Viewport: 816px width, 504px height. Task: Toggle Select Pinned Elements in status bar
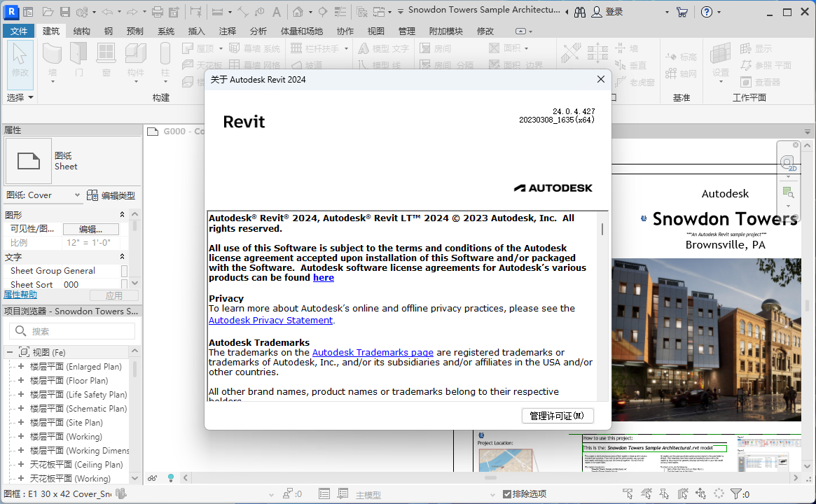click(x=665, y=493)
